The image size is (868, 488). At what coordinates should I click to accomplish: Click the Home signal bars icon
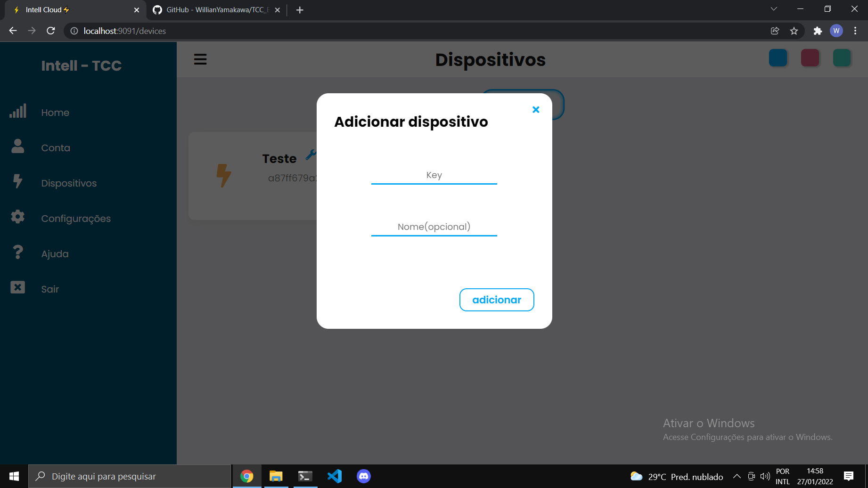coord(18,111)
